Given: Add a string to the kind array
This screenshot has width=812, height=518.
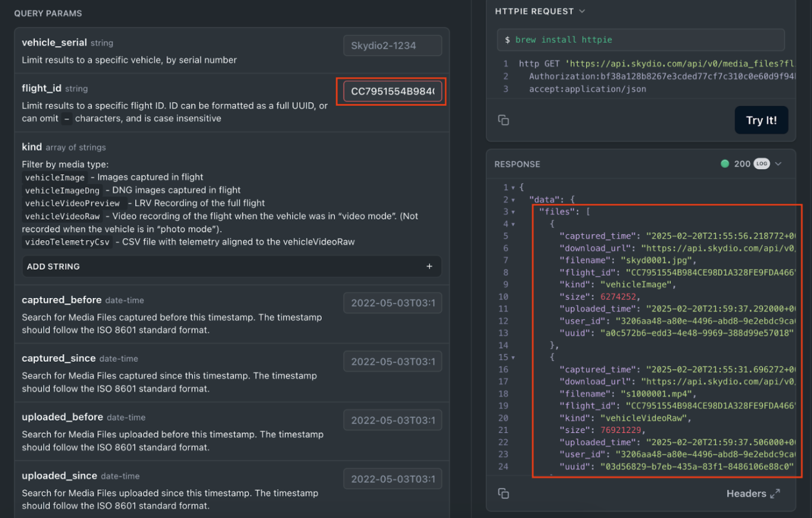Looking at the screenshot, I should 232,267.
